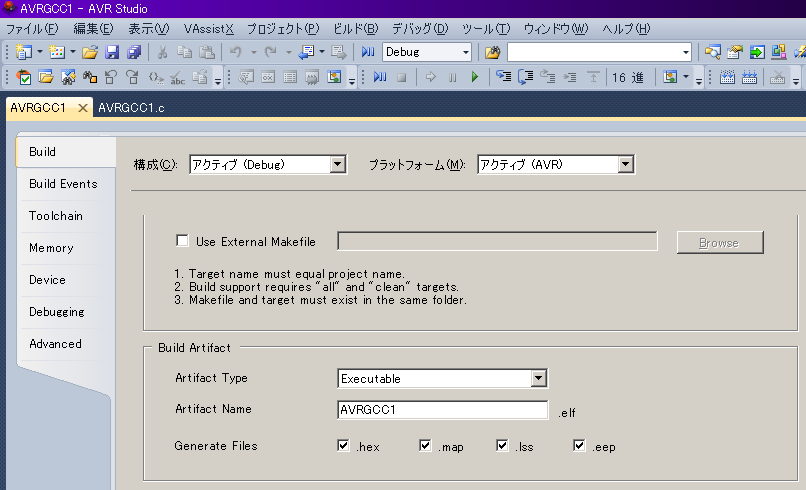Click the New Project toolbar icon

point(24,52)
